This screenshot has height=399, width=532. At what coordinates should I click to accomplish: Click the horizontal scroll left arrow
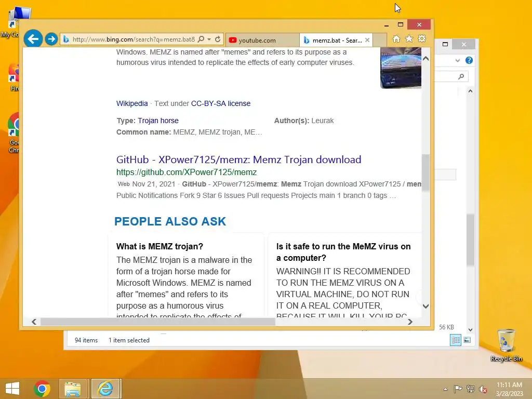coord(34,322)
